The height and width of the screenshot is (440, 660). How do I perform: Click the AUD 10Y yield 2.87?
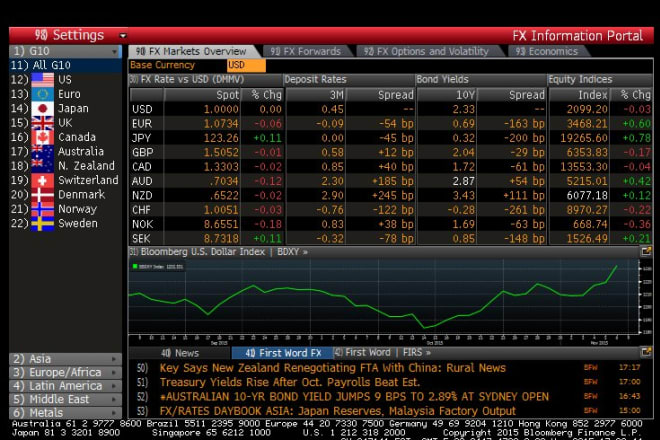pos(463,181)
